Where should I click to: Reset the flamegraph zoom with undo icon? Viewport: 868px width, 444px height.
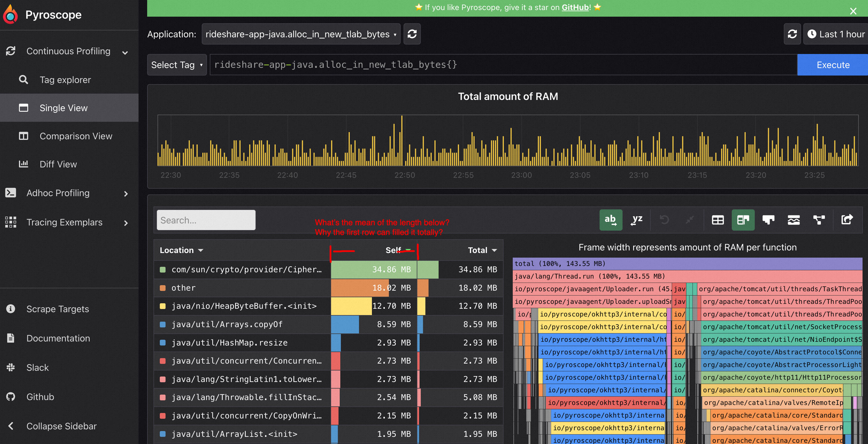[x=664, y=220]
